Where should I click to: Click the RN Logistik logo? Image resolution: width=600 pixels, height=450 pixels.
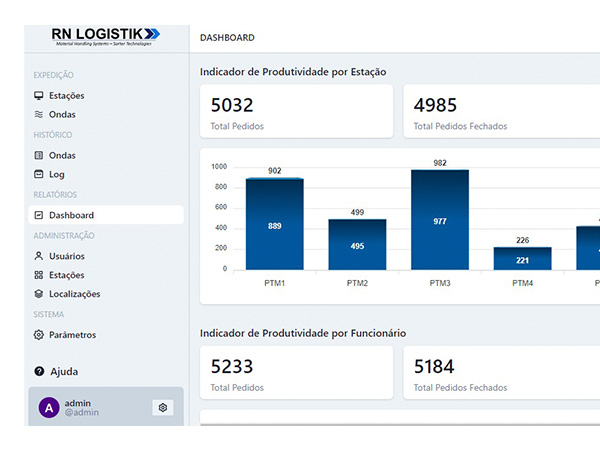tap(106, 37)
